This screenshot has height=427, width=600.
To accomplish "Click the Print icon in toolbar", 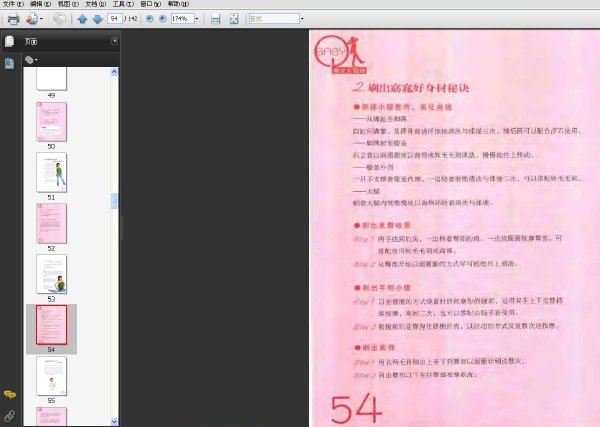I will point(13,18).
